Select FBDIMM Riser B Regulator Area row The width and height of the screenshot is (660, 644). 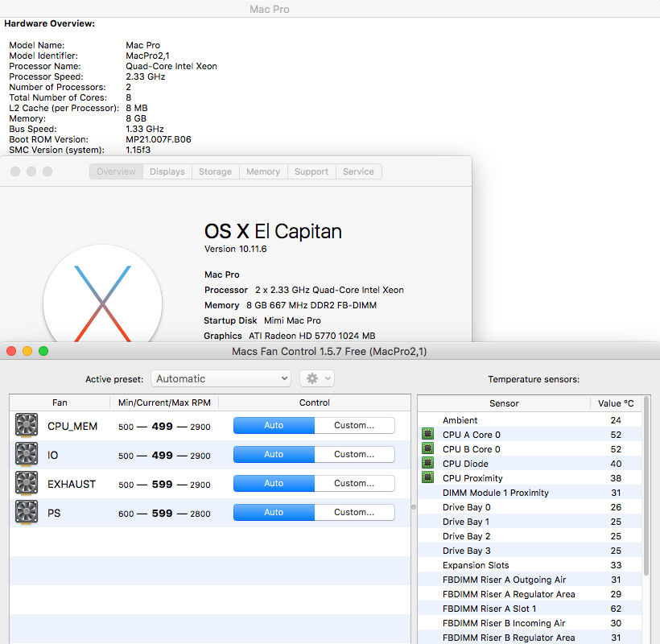[530, 638]
